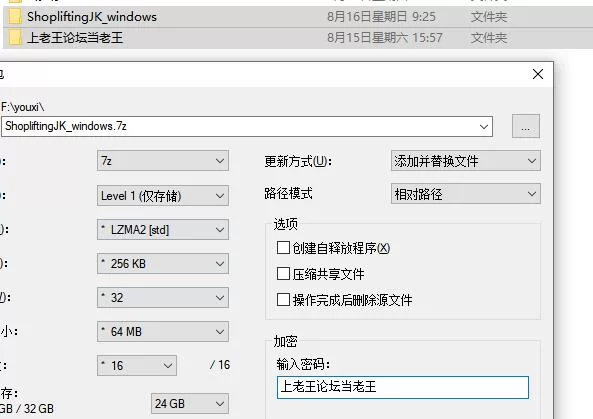Open the word size 32 dropdown

(163, 298)
